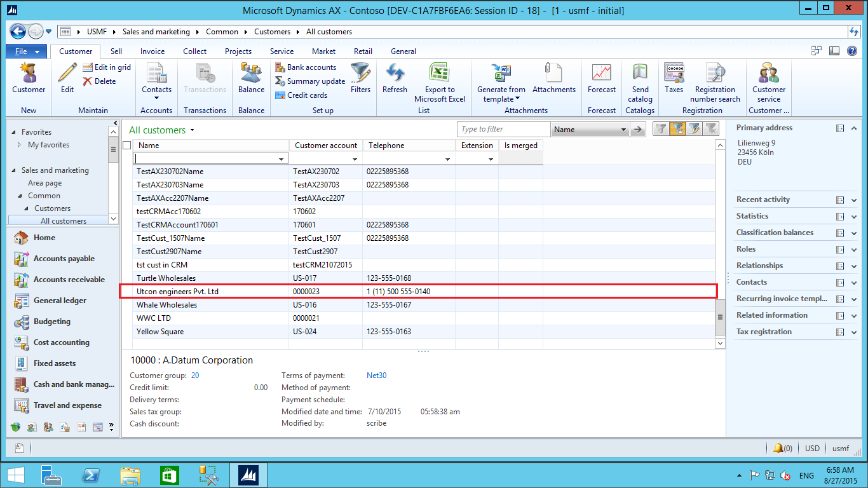Open the Forecast button
The width and height of the screenshot is (868, 488).
point(602,79)
